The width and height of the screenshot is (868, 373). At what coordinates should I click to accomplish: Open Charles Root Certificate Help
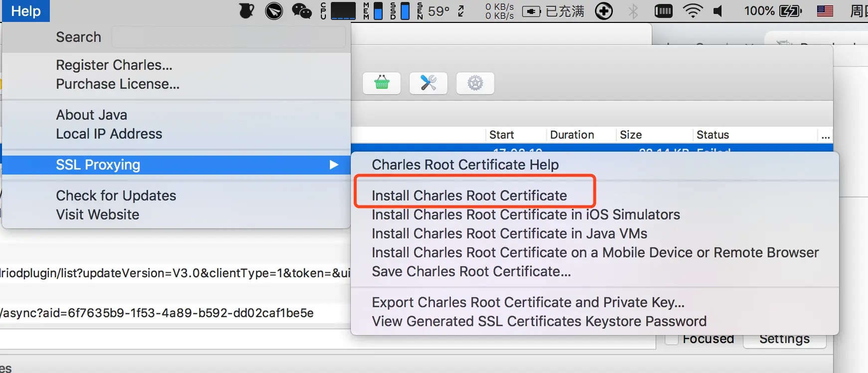point(595,165)
